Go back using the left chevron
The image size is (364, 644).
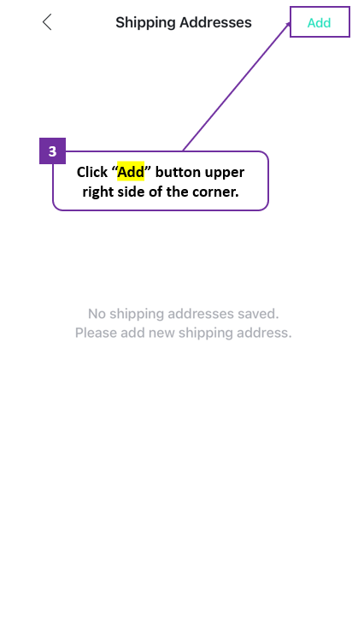[47, 22]
